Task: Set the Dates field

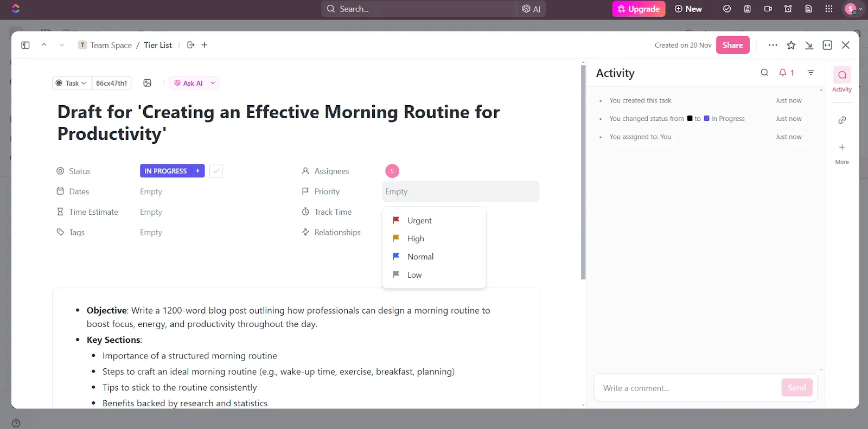Action: point(151,191)
